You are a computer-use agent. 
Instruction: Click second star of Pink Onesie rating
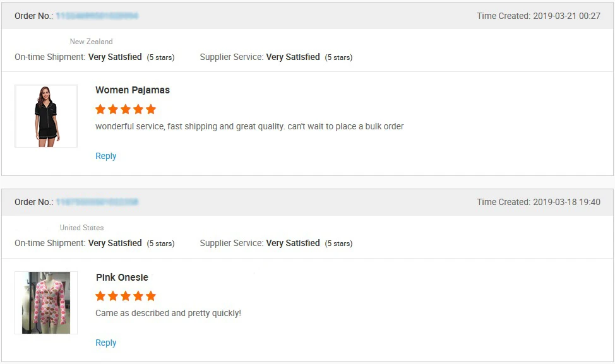coord(113,296)
